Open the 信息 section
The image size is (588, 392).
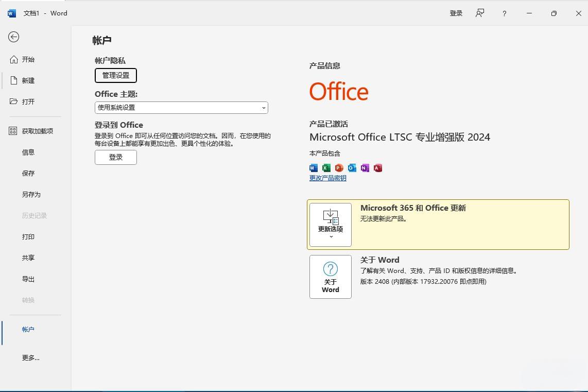28,152
